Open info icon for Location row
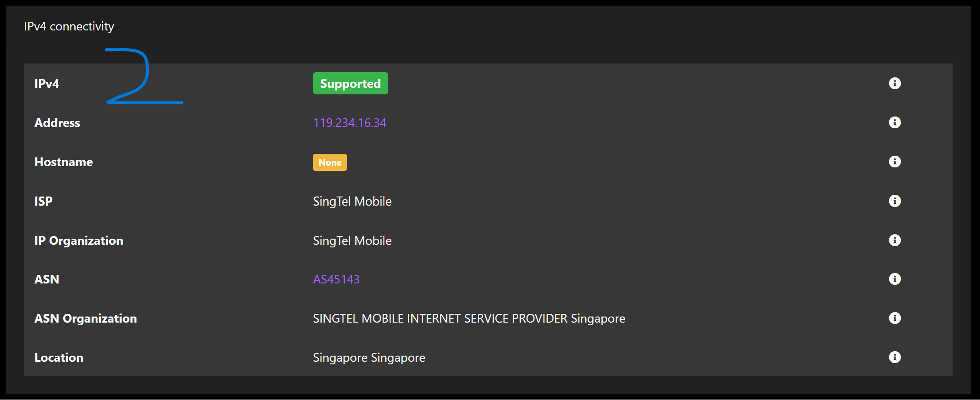980x400 pixels. pos(894,357)
